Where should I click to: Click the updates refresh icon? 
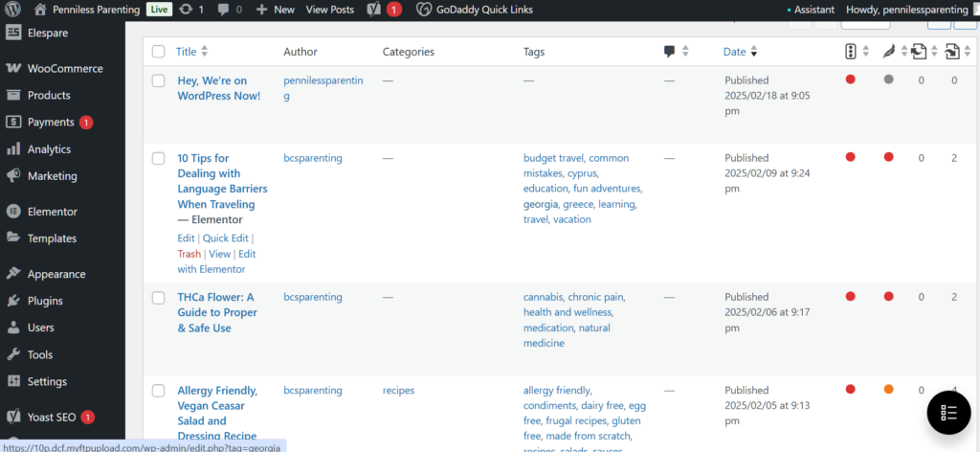click(186, 10)
